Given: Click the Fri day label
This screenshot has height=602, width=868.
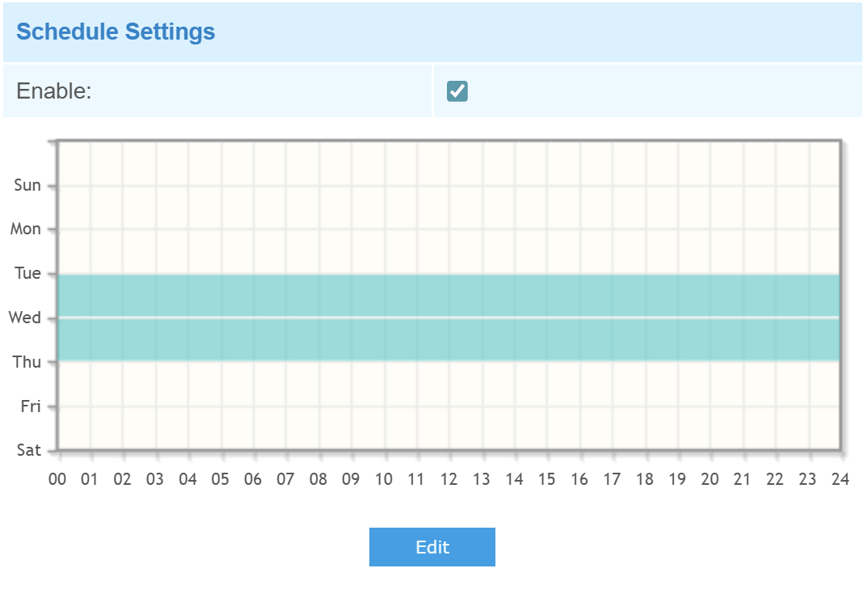Looking at the screenshot, I should [x=31, y=406].
